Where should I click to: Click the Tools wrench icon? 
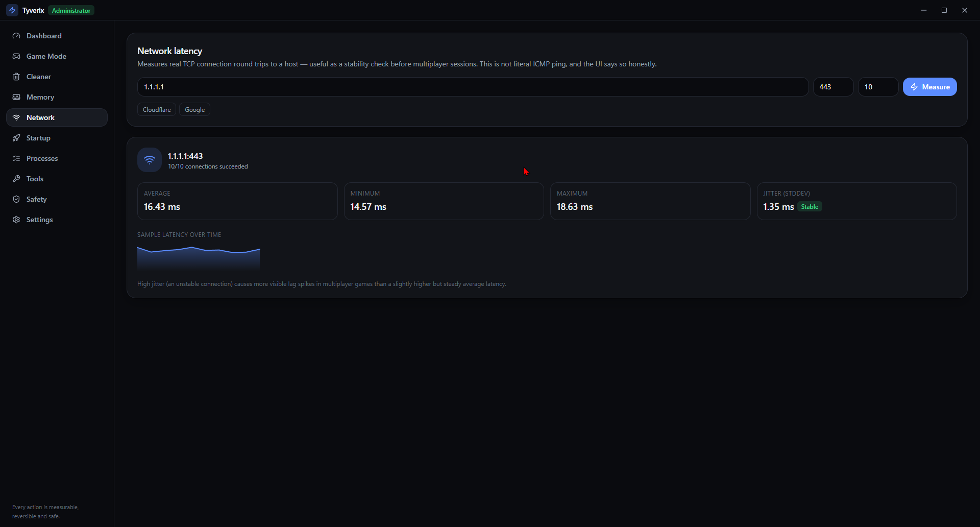point(16,179)
